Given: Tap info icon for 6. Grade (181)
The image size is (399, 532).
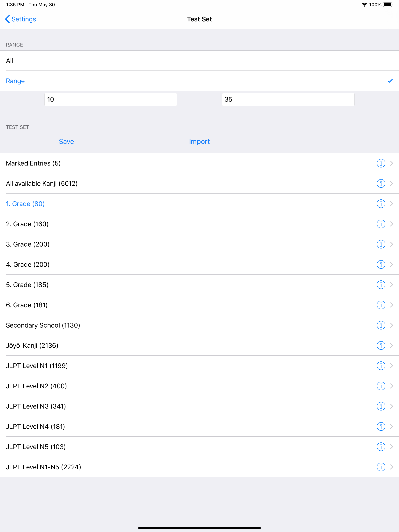Looking at the screenshot, I should 381,305.
